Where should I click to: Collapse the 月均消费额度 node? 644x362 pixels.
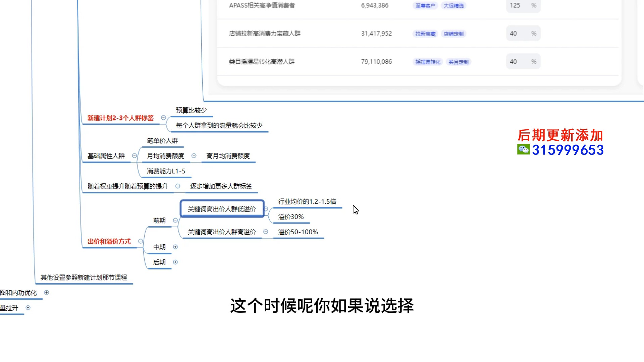(194, 156)
